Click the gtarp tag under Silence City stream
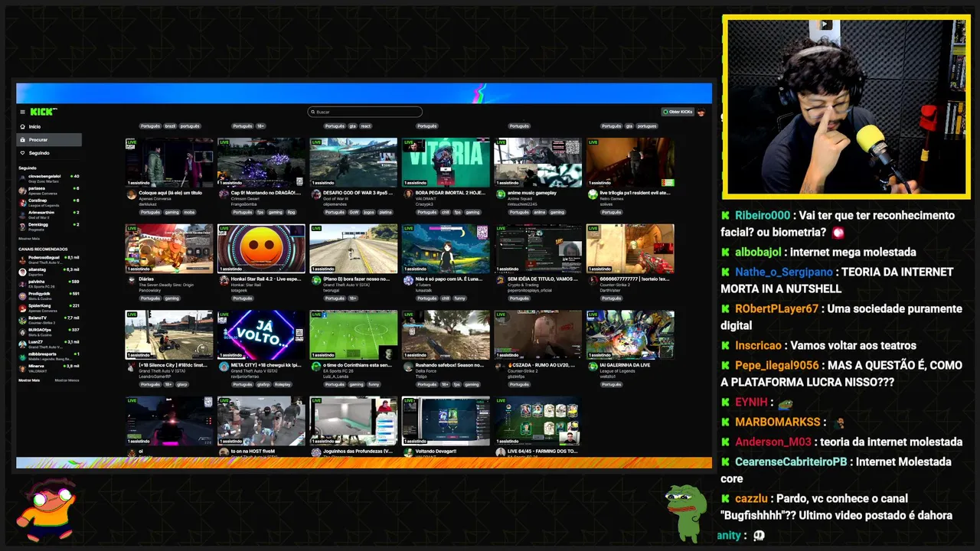The height and width of the screenshot is (551, 980). (x=182, y=384)
